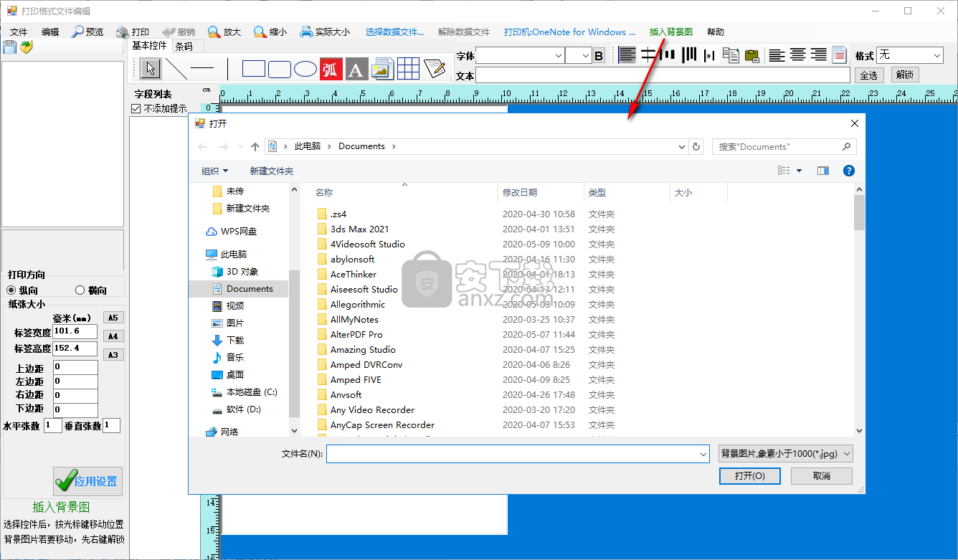Viewport: 958px width, 560px height.
Task: Click the copy pages icon
Action: pyautogui.click(x=731, y=55)
